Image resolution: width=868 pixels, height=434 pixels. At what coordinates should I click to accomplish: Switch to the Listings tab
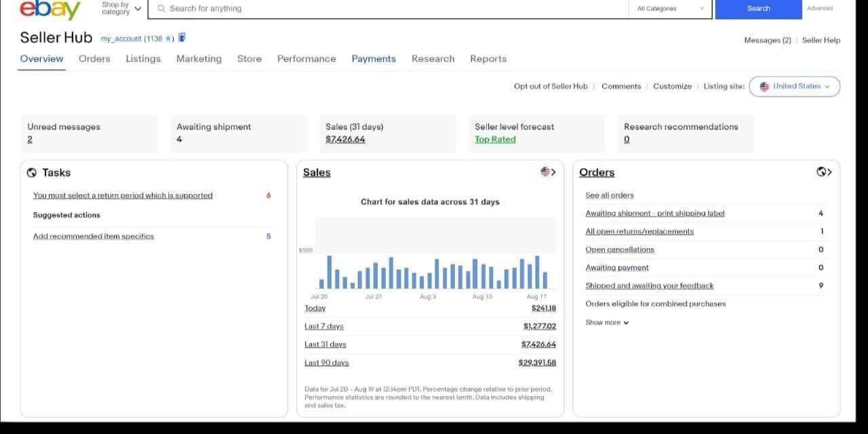pyautogui.click(x=143, y=59)
